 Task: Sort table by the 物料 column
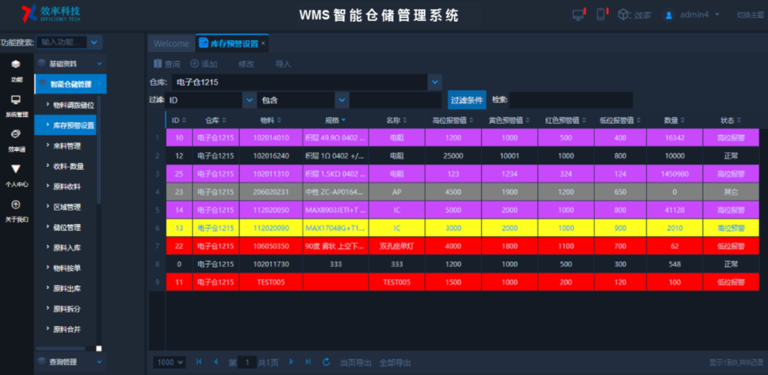coord(271,120)
